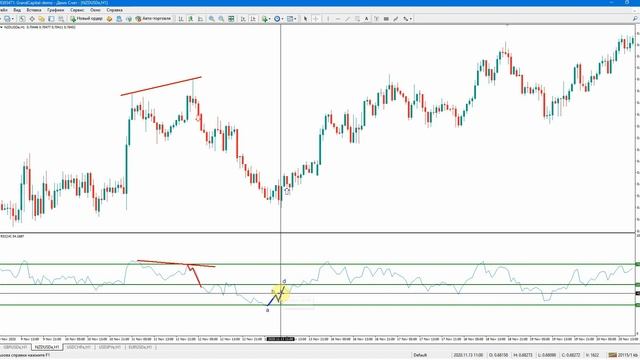Open the Templates icon
The height and width of the screenshot is (360, 640).
(x=290, y=19)
